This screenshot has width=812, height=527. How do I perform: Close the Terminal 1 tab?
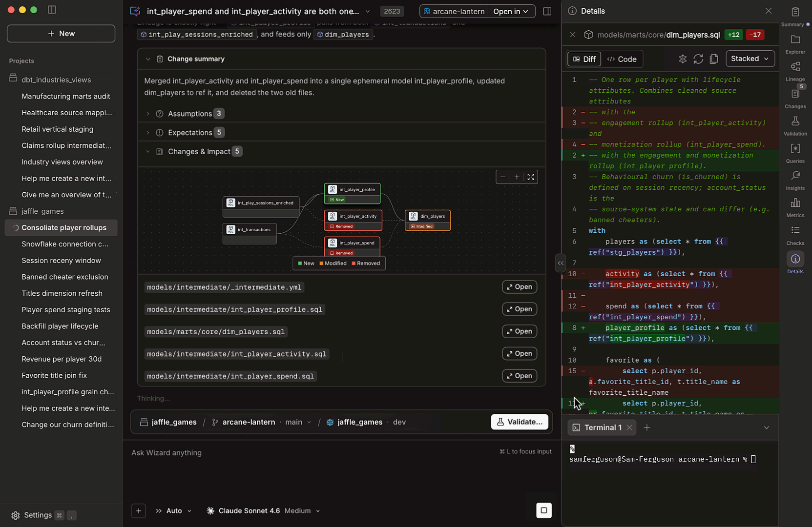[x=629, y=427]
